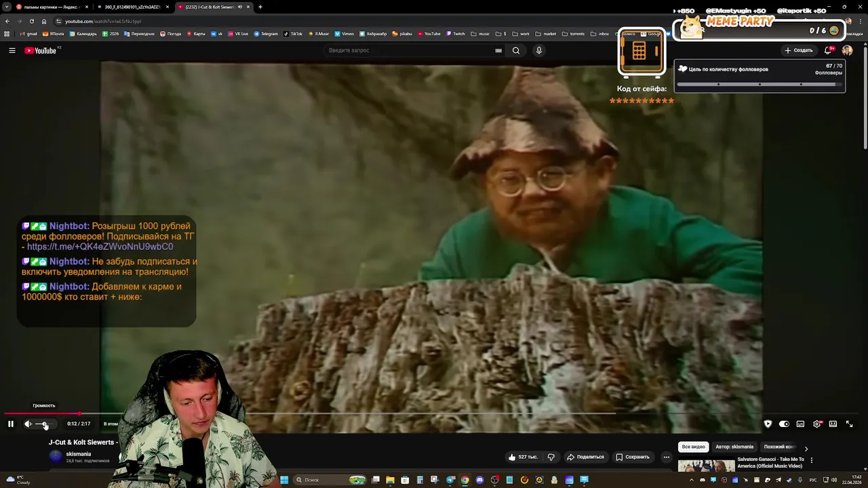Click the Сохранить save button
This screenshot has height=488, width=868.
coord(633,457)
